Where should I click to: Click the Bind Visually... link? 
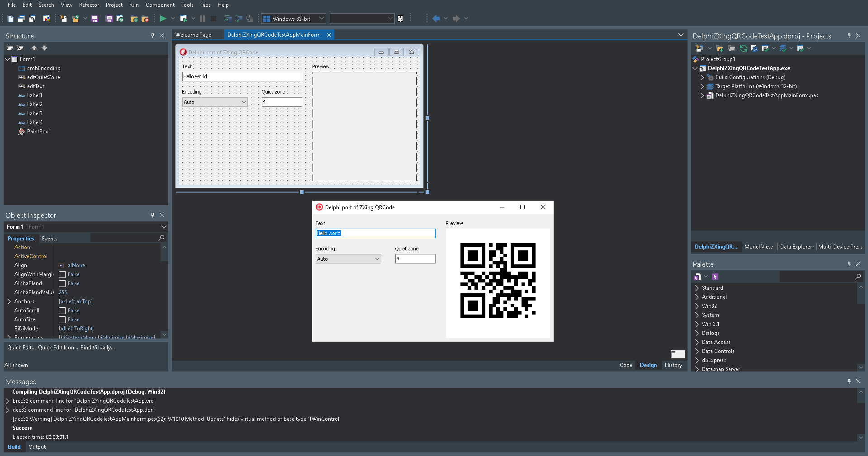click(98, 348)
